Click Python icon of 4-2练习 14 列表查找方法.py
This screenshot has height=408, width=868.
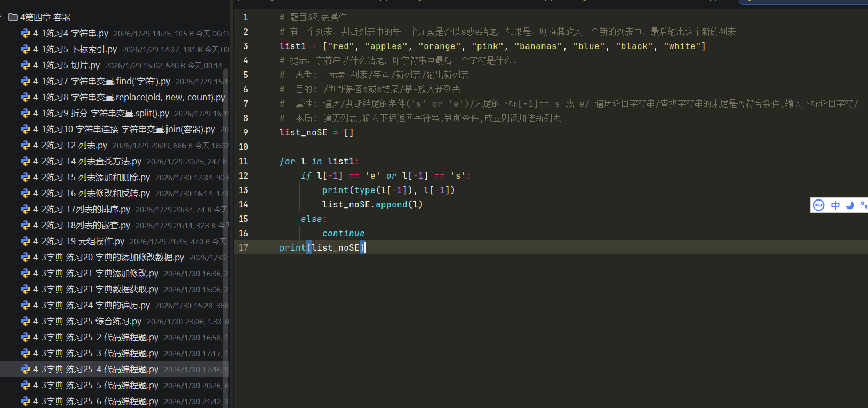tap(25, 161)
